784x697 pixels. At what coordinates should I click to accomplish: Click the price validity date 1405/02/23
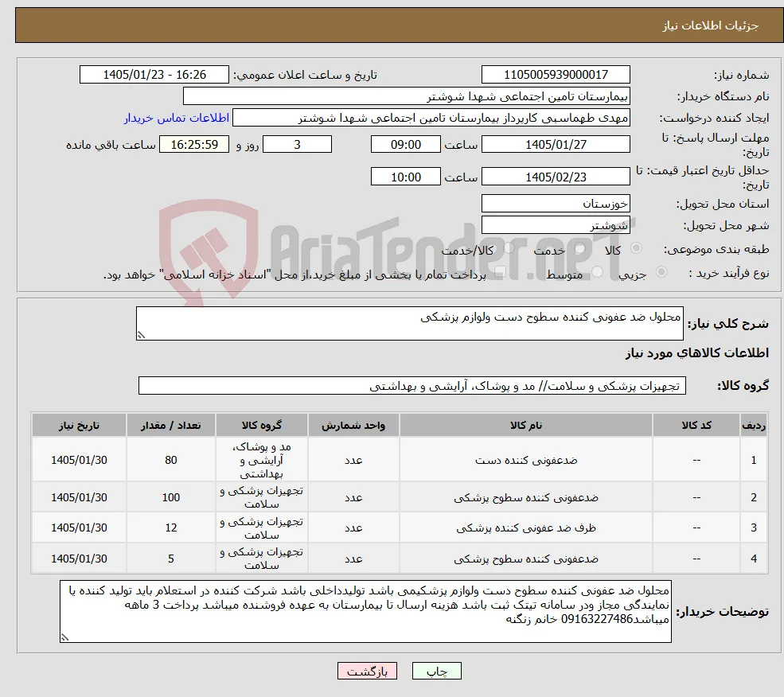556,177
